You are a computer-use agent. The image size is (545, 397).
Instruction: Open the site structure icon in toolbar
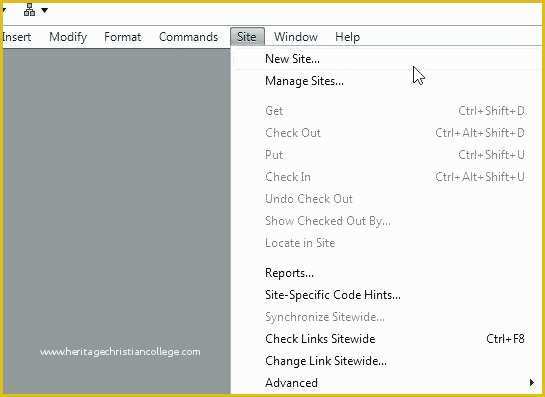tap(29, 10)
